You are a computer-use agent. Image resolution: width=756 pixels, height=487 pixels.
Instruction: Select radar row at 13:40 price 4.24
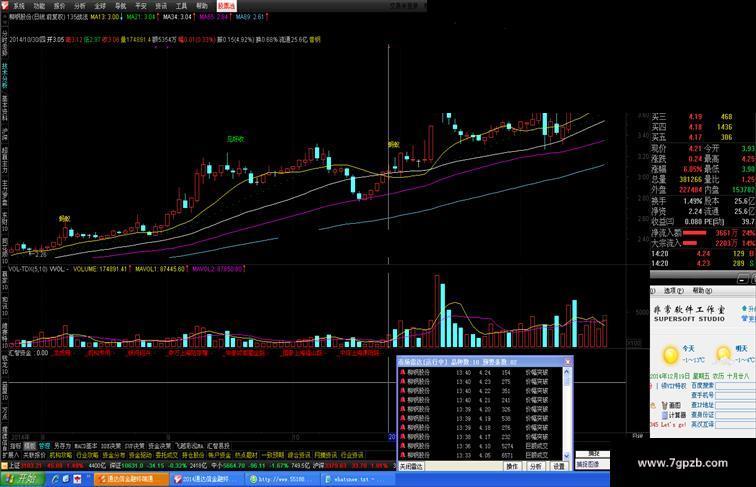pyautogui.click(x=480, y=372)
